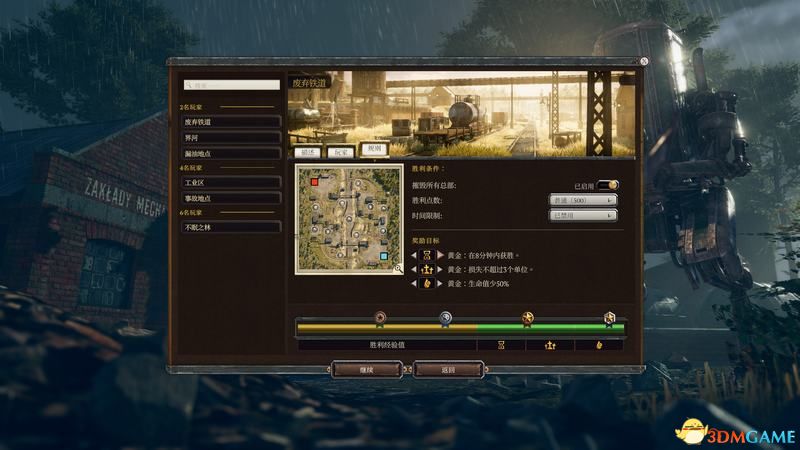This screenshot has width=800, height=450.
Task: Click the hourglass time objective icon
Action: [427, 255]
